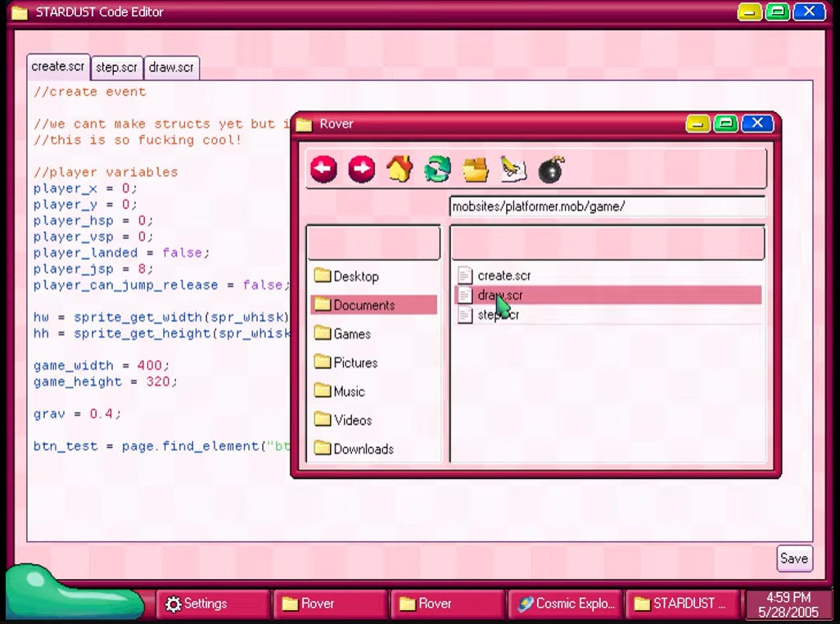The width and height of the screenshot is (840, 624).
Task: Select the step.scr file in Rover
Action: tap(608, 315)
